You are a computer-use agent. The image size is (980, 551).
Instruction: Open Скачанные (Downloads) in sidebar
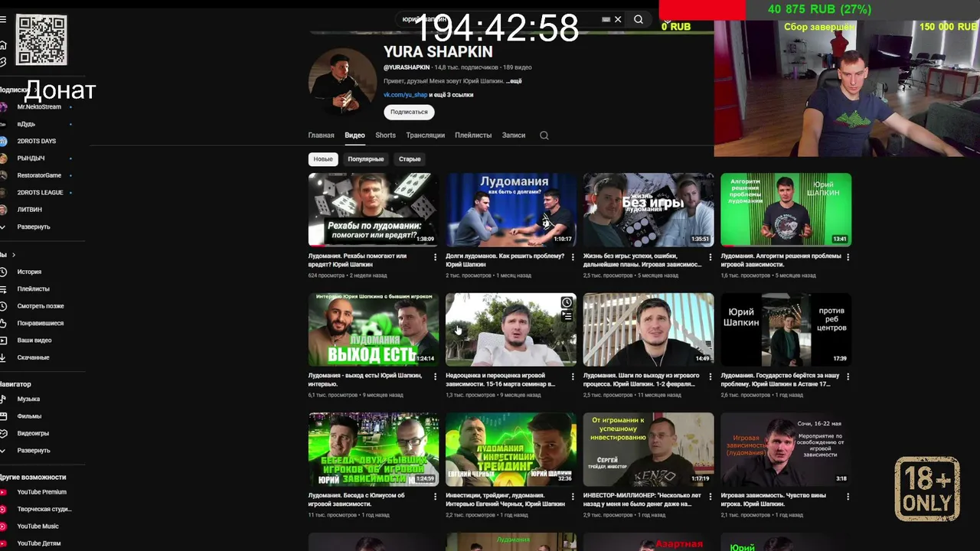[33, 357]
